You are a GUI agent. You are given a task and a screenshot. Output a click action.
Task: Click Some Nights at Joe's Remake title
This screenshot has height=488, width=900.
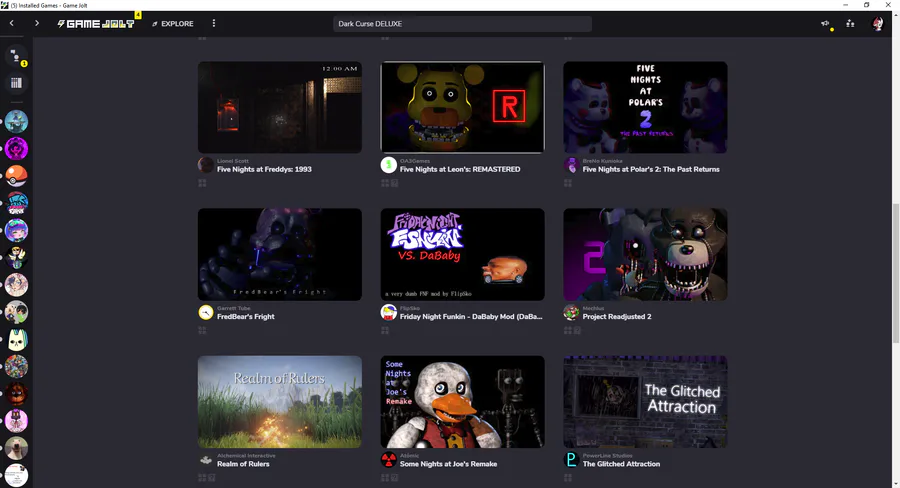coord(448,464)
